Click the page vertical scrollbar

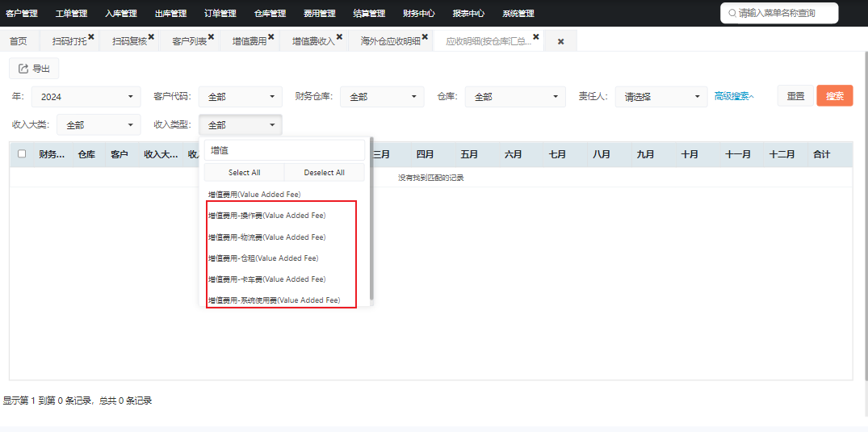pyautogui.click(x=866, y=216)
